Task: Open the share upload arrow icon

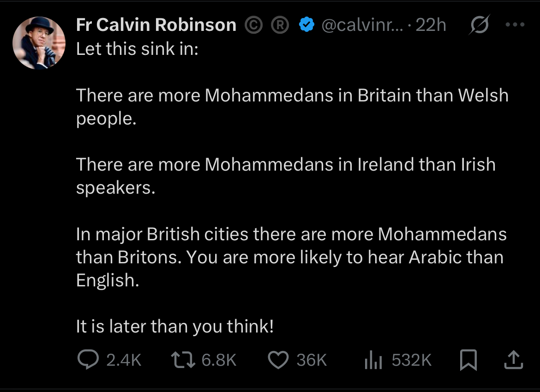Action: (514, 360)
